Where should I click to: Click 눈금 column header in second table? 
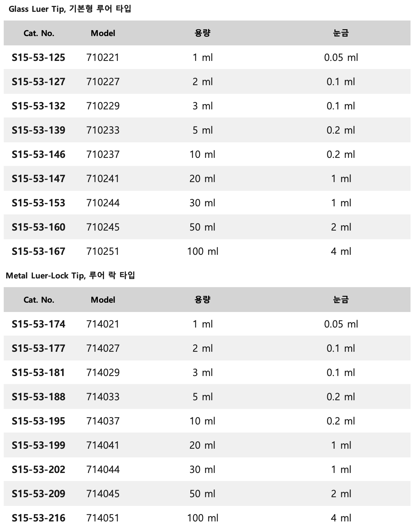(x=341, y=300)
